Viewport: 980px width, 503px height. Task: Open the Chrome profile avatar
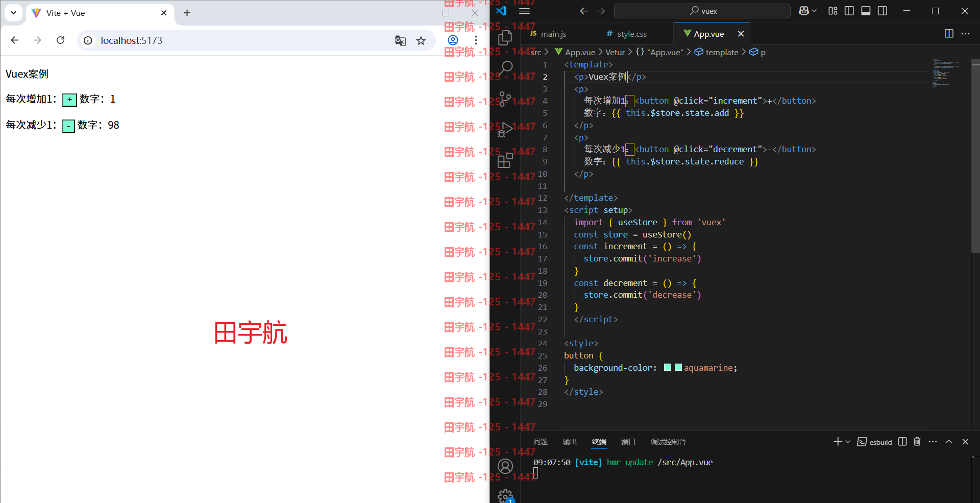pos(453,40)
